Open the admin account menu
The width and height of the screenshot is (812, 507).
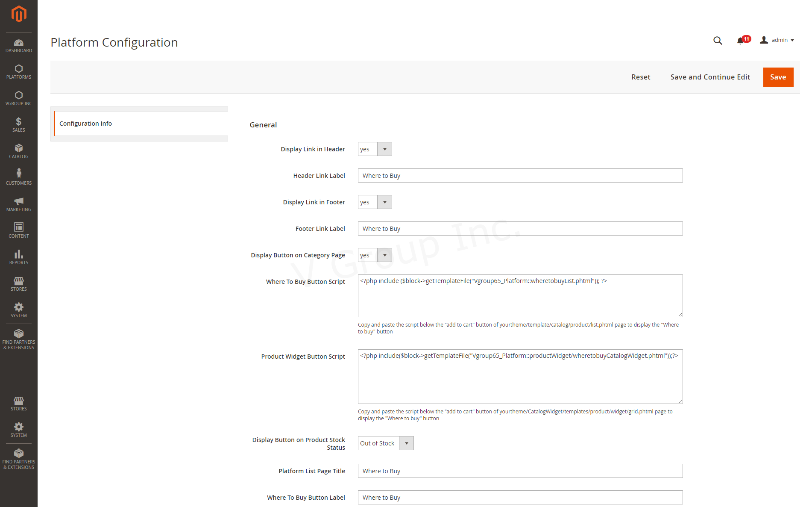[777, 40]
